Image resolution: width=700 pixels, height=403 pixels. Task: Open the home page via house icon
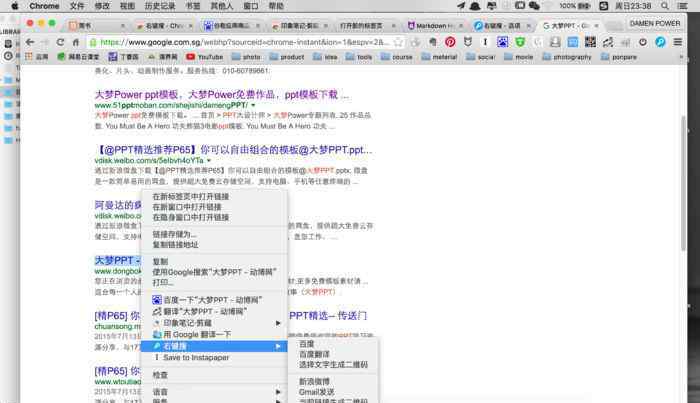[x=76, y=42]
